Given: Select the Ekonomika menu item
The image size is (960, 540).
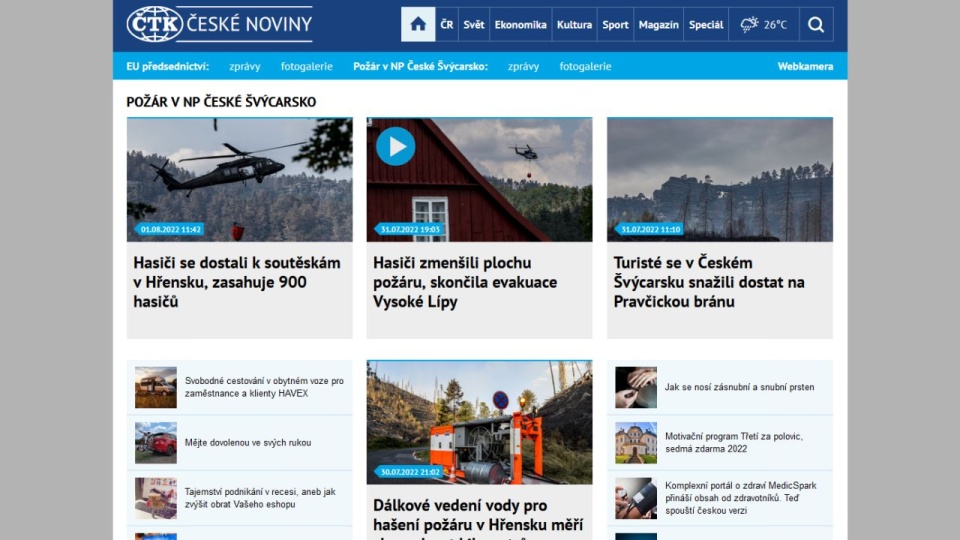Looking at the screenshot, I should 520,24.
